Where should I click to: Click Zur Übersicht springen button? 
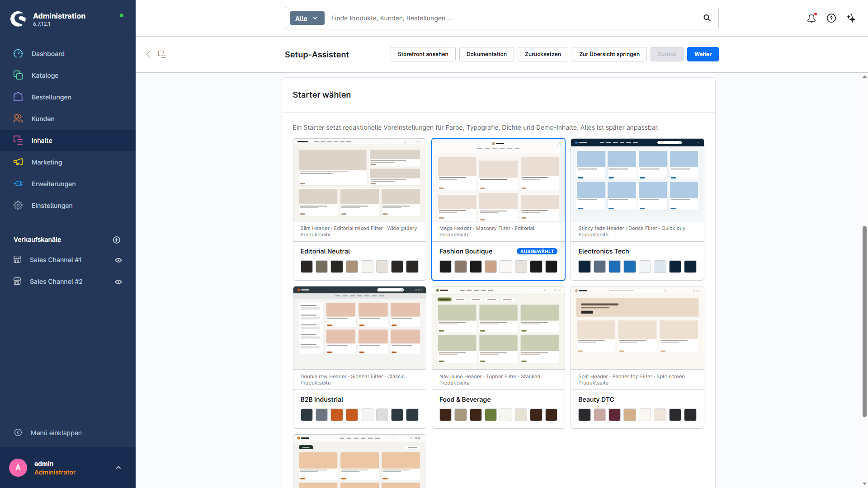pos(609,54)
